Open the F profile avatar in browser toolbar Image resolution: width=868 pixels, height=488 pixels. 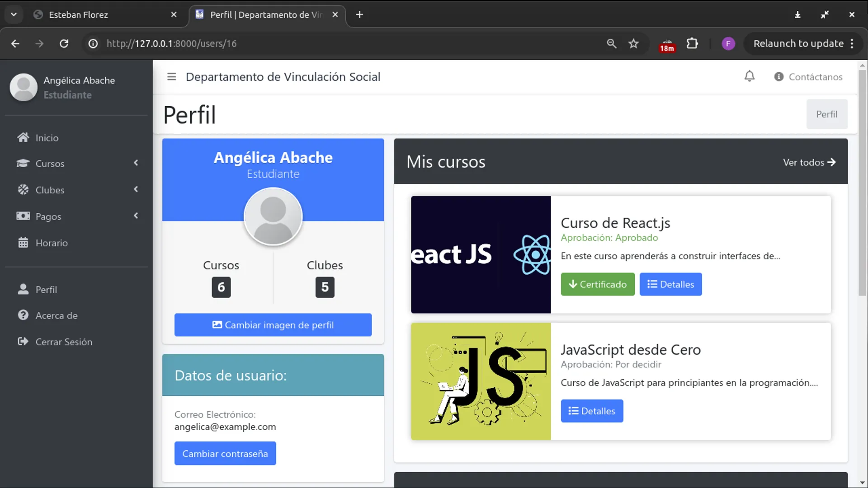[728, 44]
